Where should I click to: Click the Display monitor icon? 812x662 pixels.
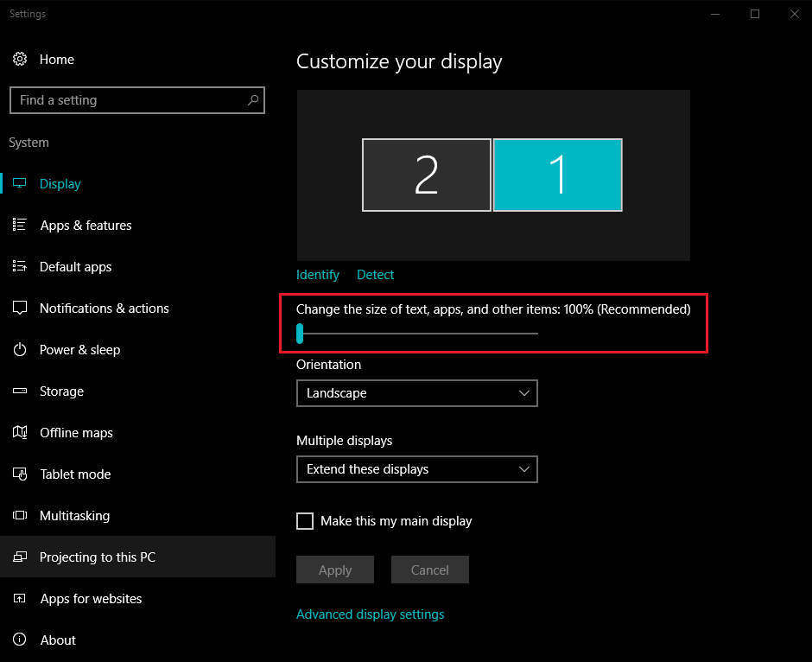(x=20, y=183)
